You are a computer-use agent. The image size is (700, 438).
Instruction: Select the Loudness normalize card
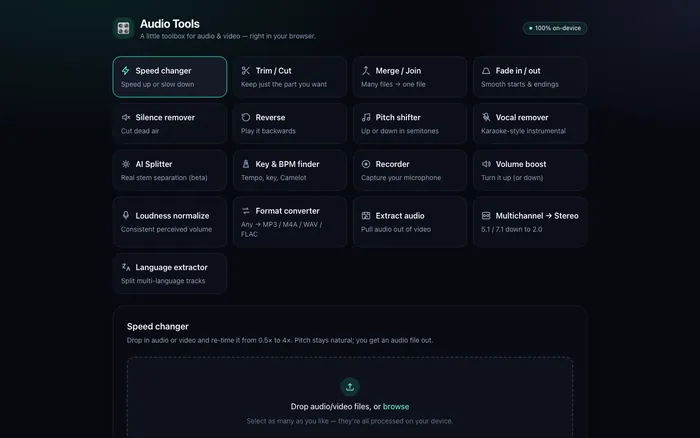tap(170, 222)
